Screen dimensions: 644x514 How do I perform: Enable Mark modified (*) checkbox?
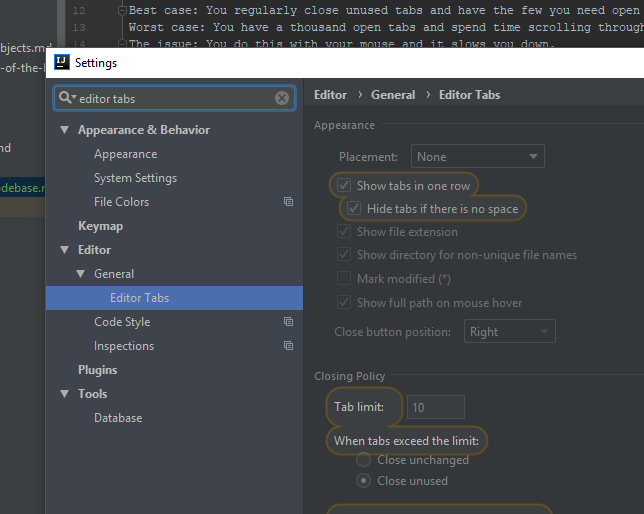coord(344,278)
